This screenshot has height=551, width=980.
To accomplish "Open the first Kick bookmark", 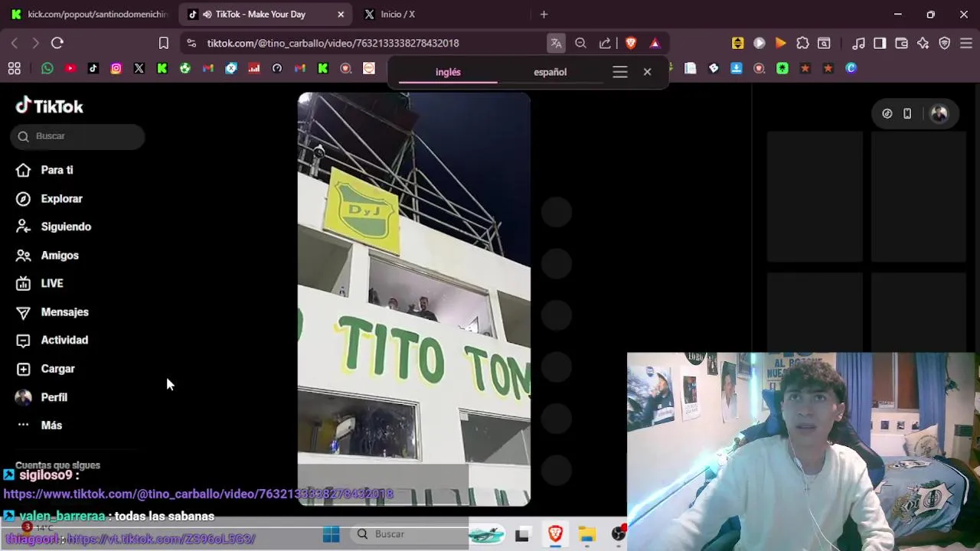I will [x=162, y=68].
